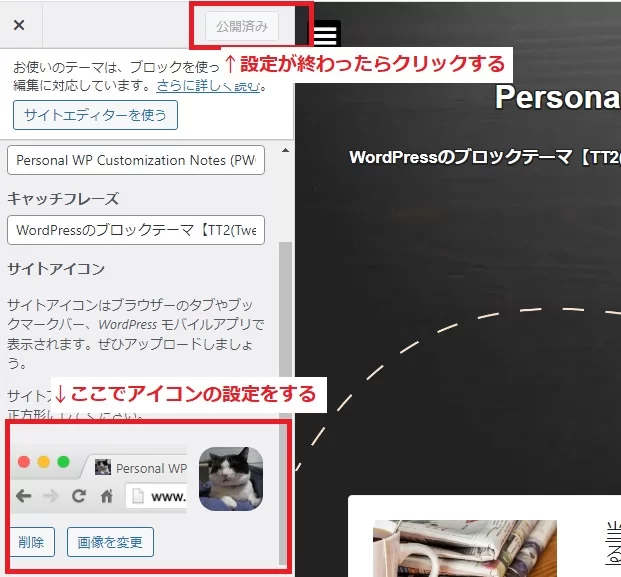Click the WordPressのブロックテーマ tagline text in the preview
This screenshot has width=621, height=577.
(x=485, y=158)
